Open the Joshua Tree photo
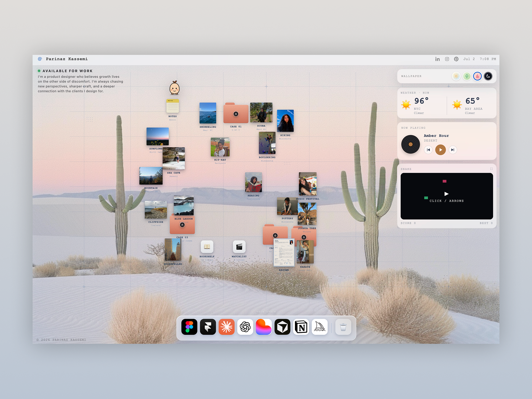The height and width of the screenshot is (399, 532). coord(307,214)
